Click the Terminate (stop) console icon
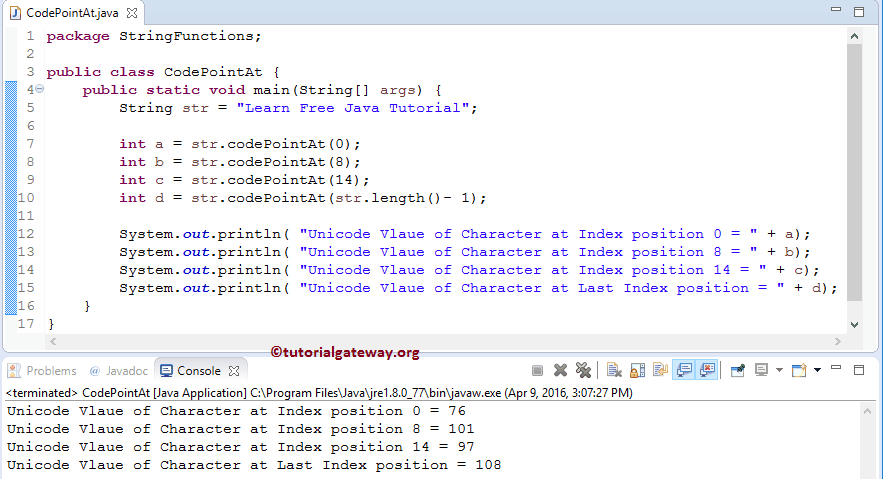The width and height of the screenshot is (883, 479). pos(537,370)
